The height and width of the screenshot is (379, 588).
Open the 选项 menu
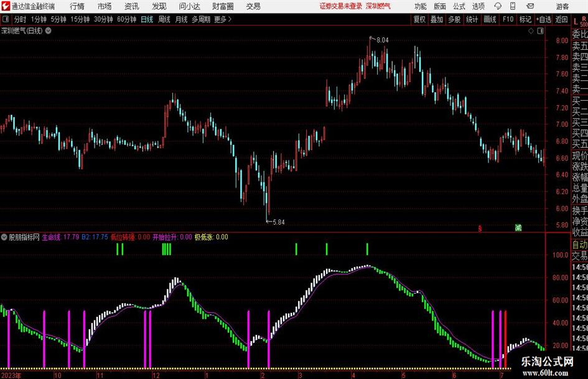(x=478, y=6)
